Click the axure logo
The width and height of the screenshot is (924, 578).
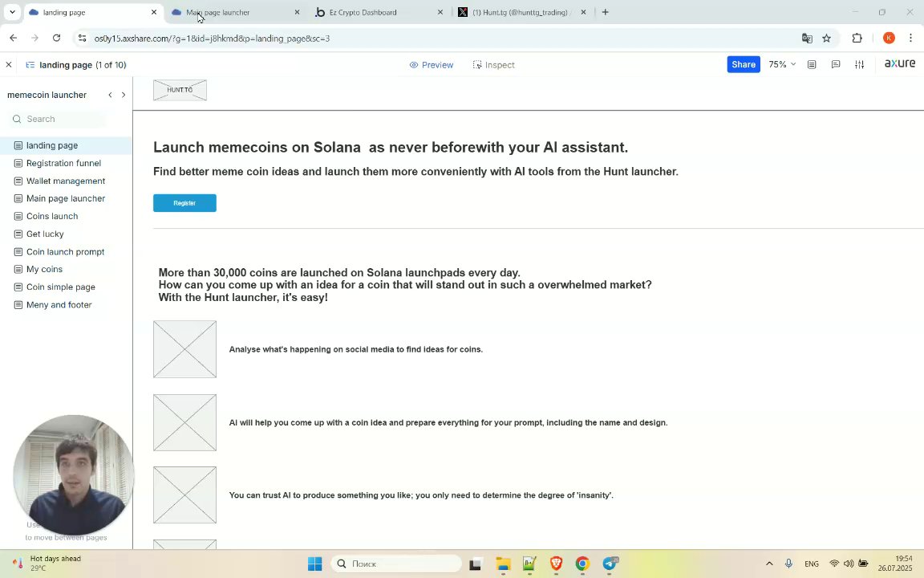pyautogui.click(x=899, y=63)
